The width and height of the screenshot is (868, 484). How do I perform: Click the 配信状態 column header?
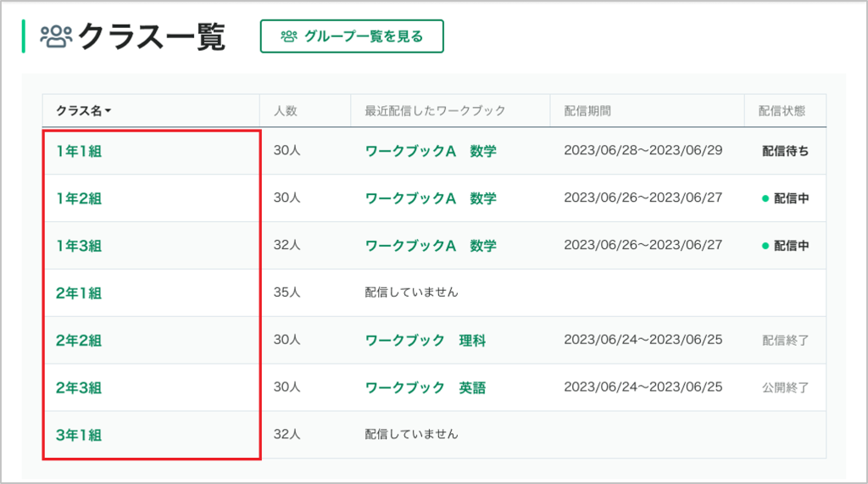point(782,111)
